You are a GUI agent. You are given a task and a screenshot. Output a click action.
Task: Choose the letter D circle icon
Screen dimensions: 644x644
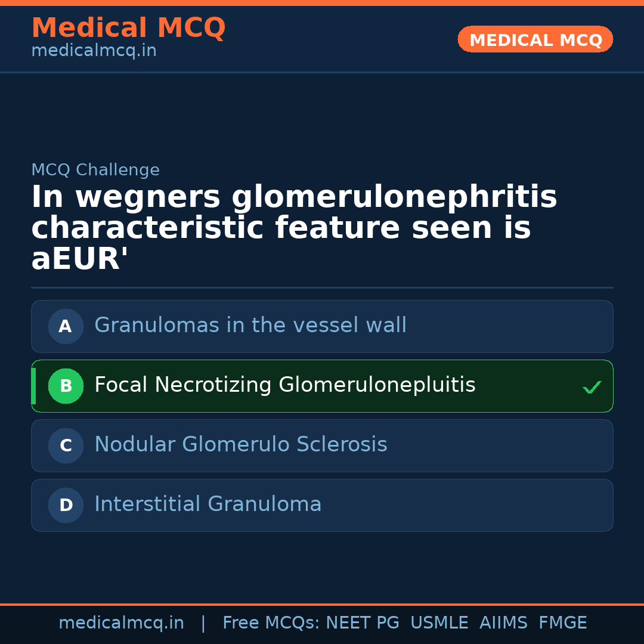coord(66,505)
